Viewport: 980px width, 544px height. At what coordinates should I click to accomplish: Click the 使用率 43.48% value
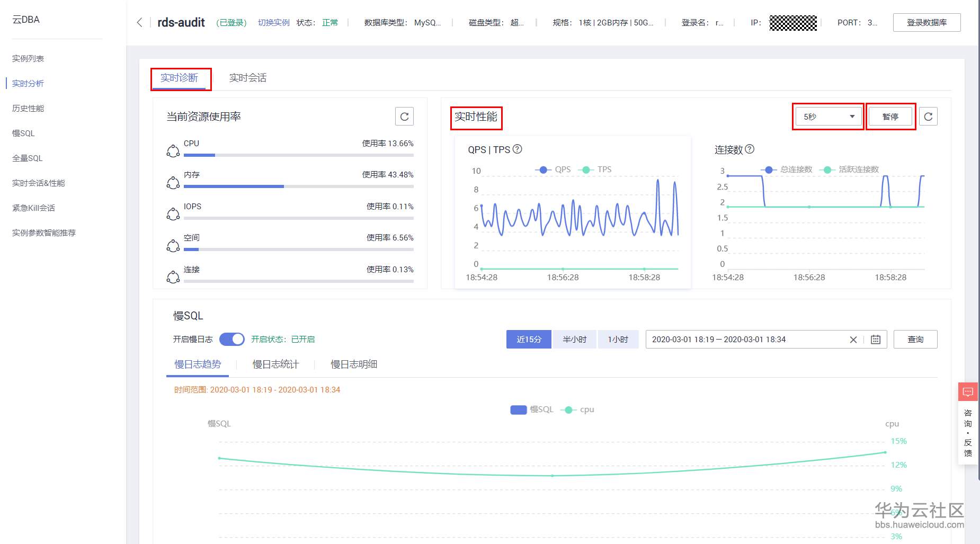click(388, 175)
